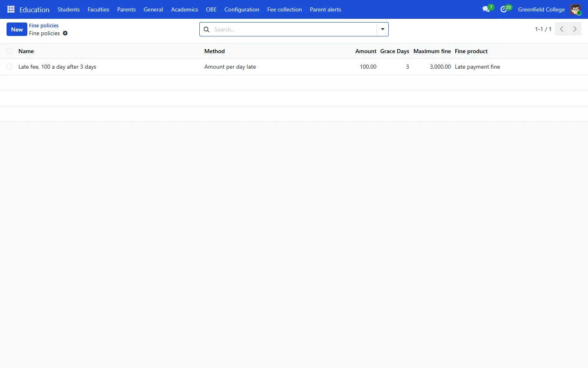Image resolution: width=588 pixels, height=368 pixels.
Task: Click the Fine policies breadcrumb link
Action: coord(44,25)
